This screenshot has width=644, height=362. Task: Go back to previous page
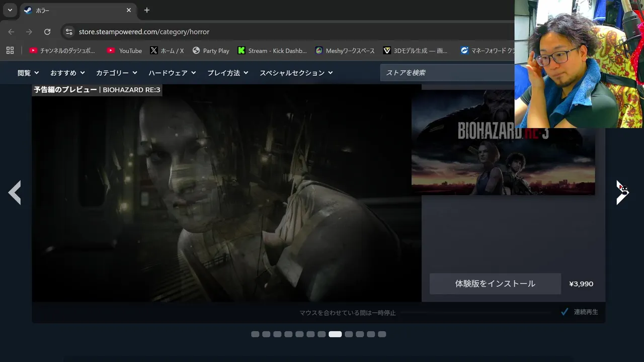point(11,32)
